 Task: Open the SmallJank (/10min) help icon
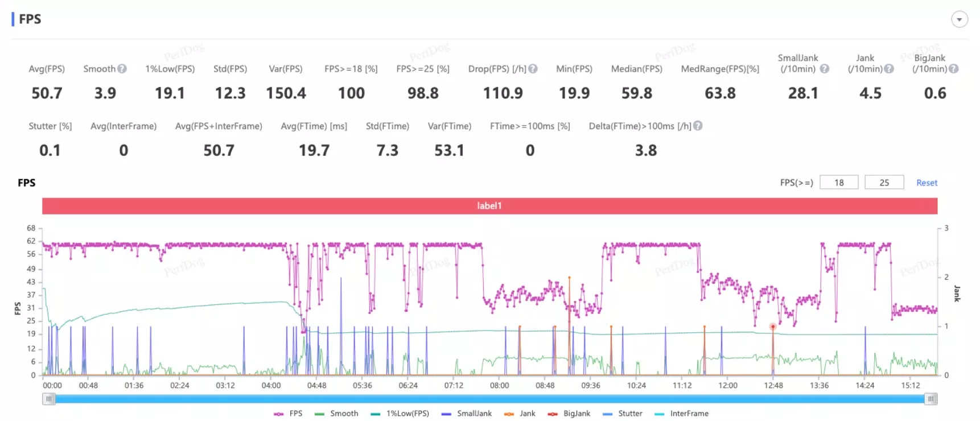(x=824, y=69)
